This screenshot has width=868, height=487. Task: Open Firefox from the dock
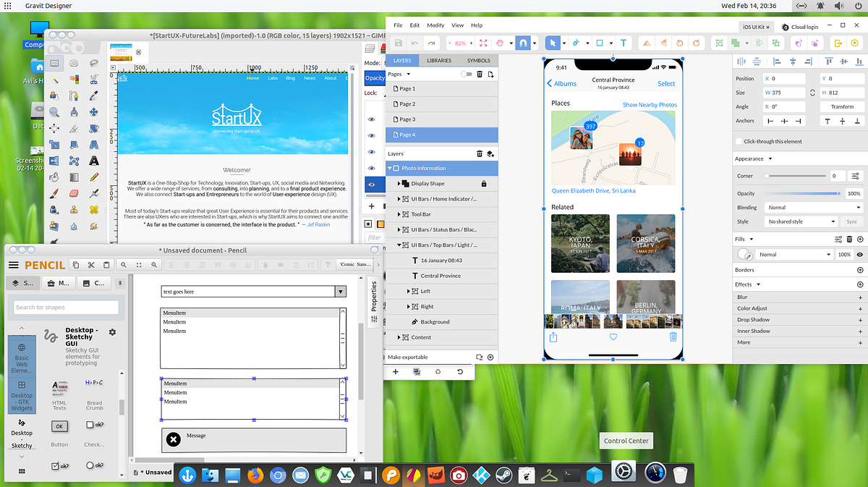pos(255,475)
